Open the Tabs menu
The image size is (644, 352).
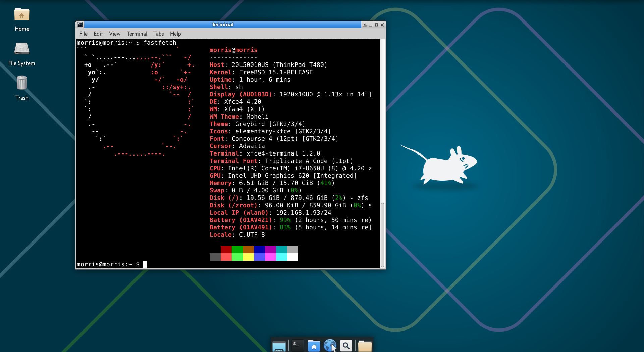[159, 34]
